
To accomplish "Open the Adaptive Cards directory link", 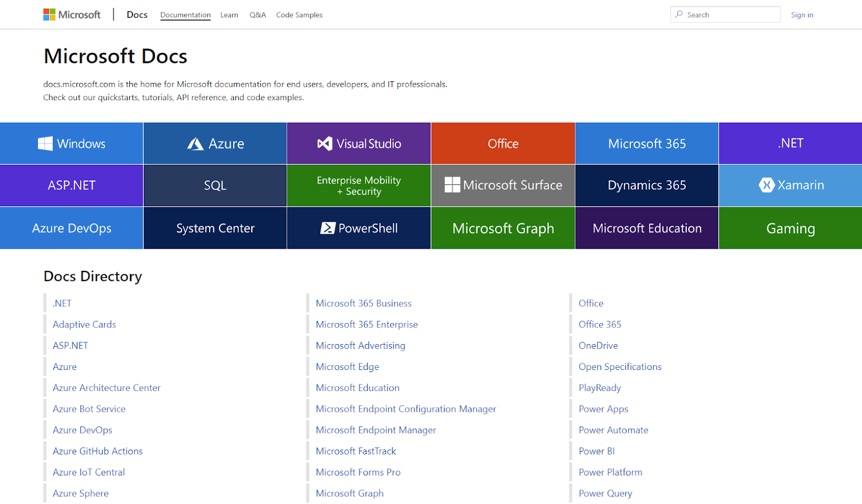I will [x=85, y=325].
